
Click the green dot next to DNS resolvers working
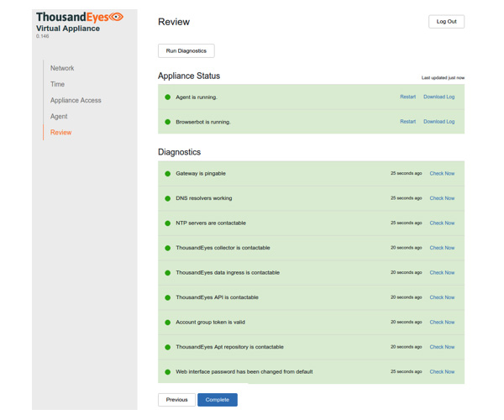(x=168, y=198)
